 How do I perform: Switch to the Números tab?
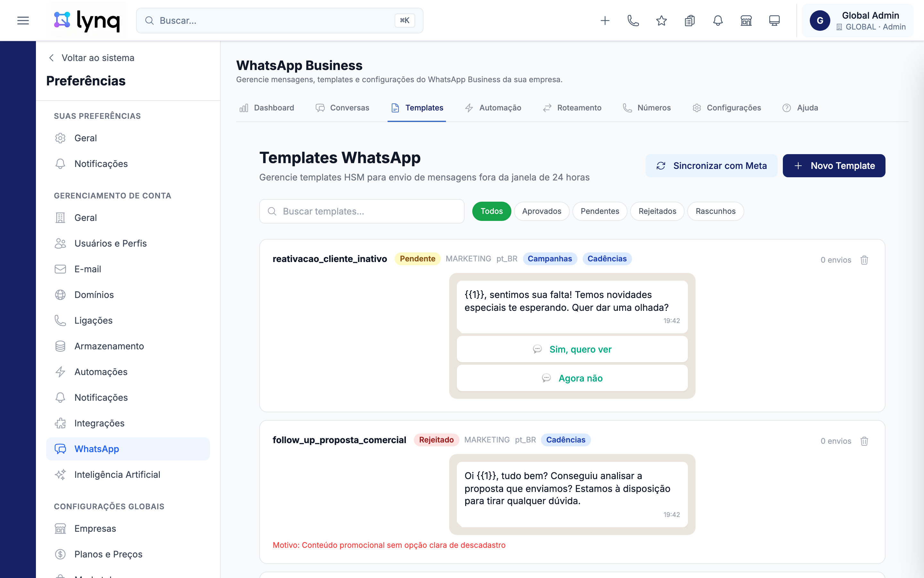click(x=647, y=108)
